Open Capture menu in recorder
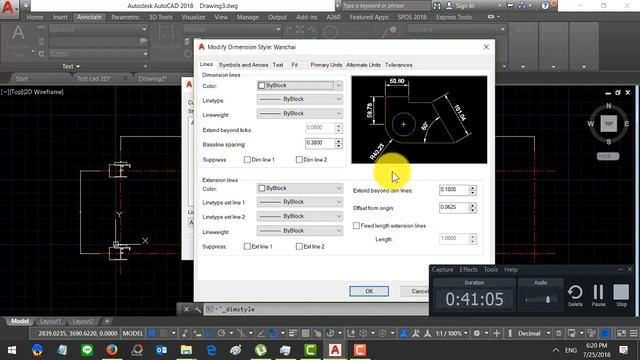640x360 pixels. 442,270
